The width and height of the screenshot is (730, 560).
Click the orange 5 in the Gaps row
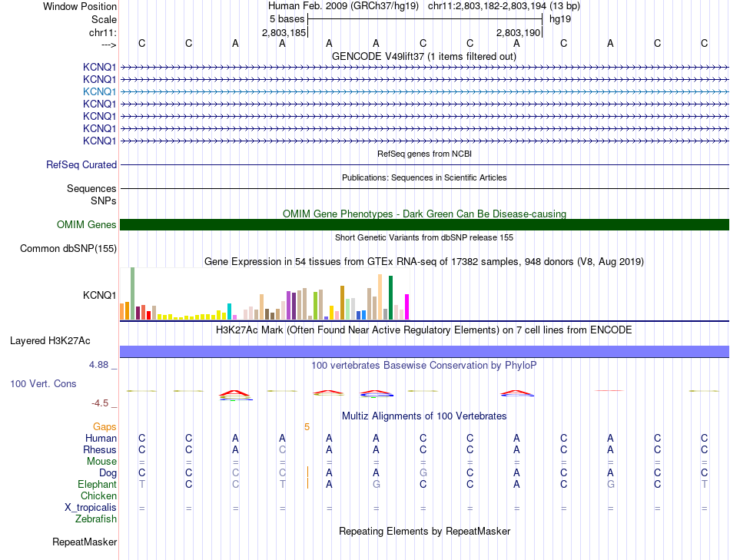(307, 427)
